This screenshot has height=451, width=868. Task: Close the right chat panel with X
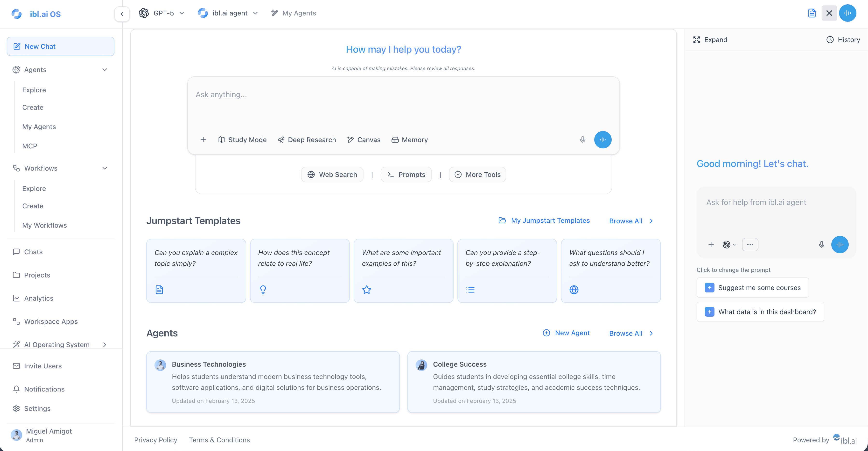point(830,13)
